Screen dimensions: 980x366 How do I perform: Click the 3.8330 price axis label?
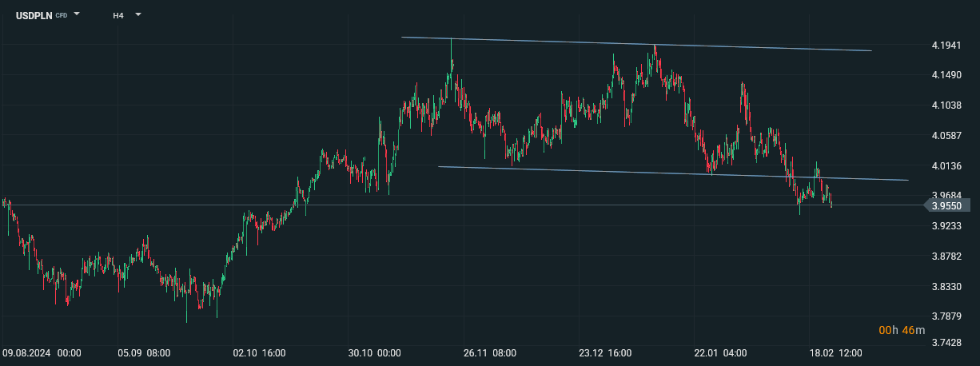946,287
